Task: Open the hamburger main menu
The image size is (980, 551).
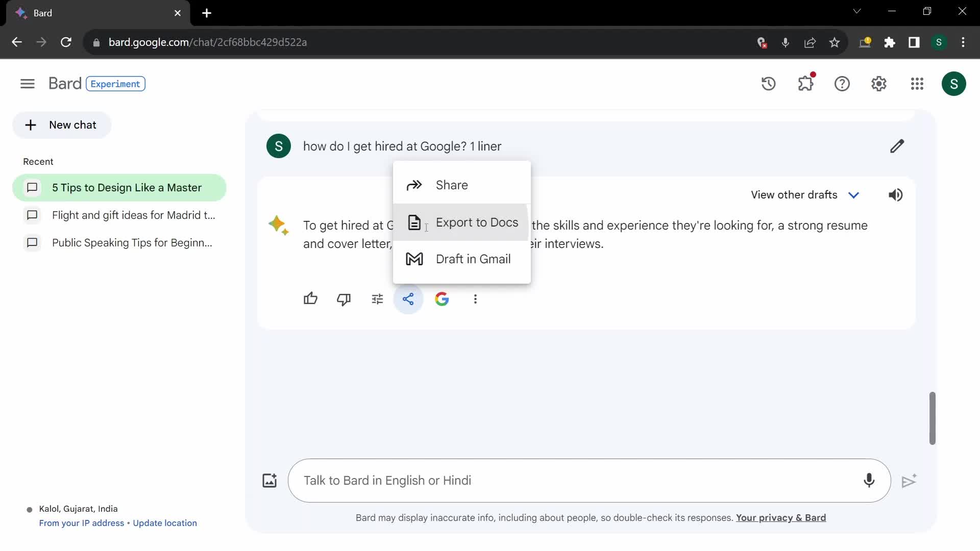Action: click(x=28, y=84)
